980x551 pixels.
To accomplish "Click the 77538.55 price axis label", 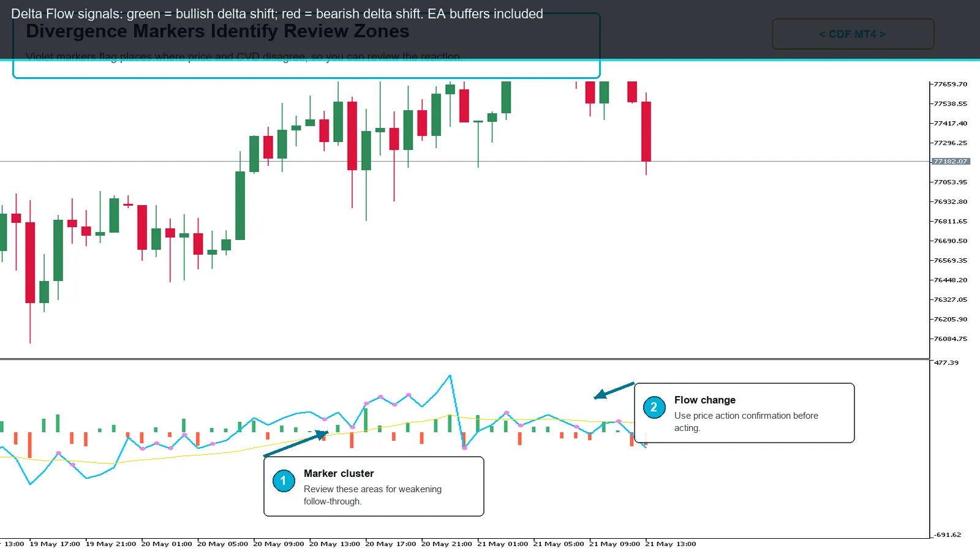I will point(951,103).
